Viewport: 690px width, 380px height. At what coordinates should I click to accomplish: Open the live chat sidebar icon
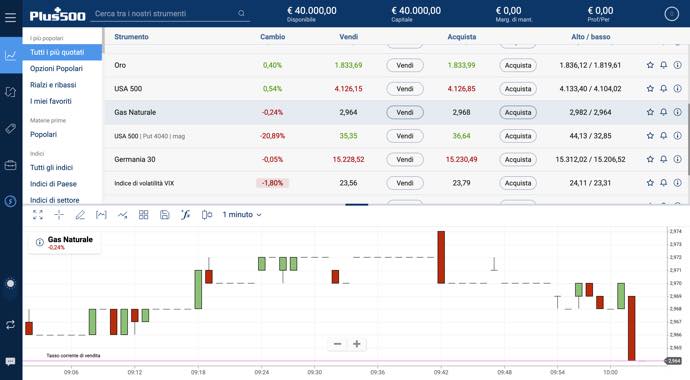point(11,362)
